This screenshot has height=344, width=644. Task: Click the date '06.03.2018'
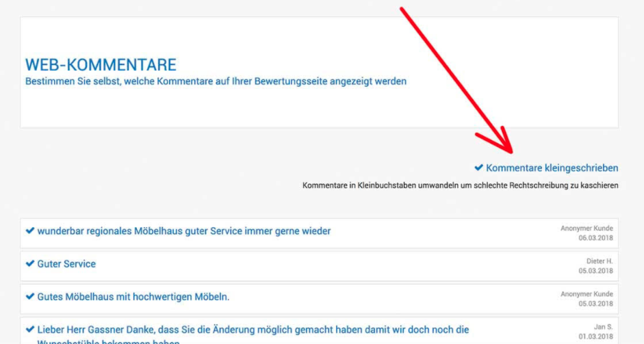[595, 238]
